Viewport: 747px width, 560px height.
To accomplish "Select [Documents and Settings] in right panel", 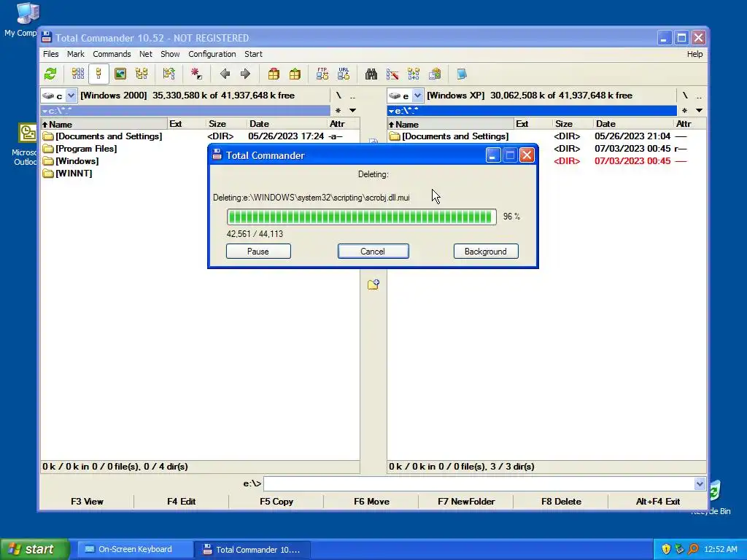I will (455, 136).
